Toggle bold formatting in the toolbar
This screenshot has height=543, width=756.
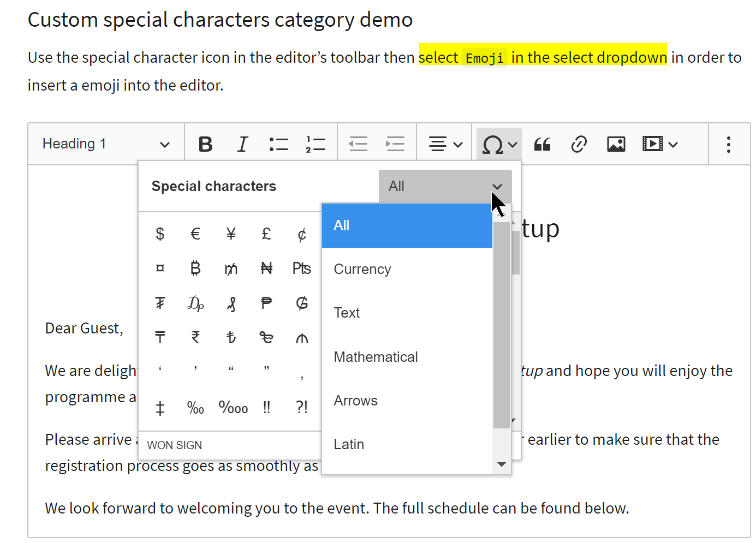point(205,144)
